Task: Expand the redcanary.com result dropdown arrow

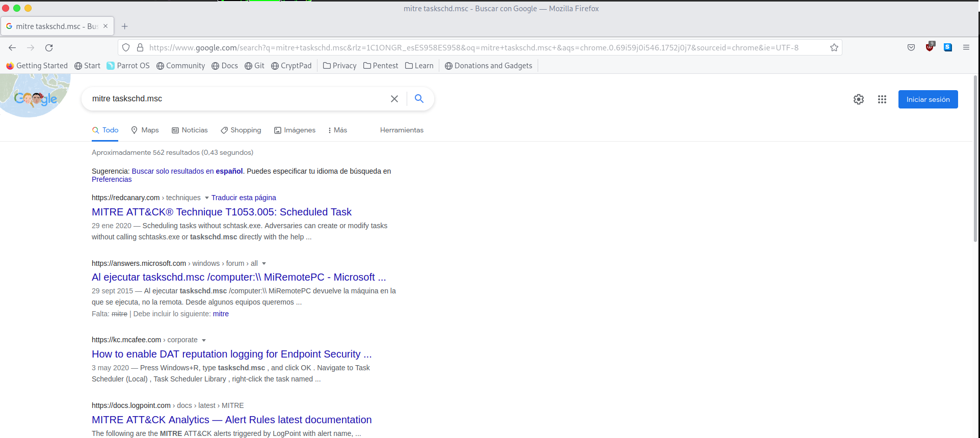Action: pos(206,198)
